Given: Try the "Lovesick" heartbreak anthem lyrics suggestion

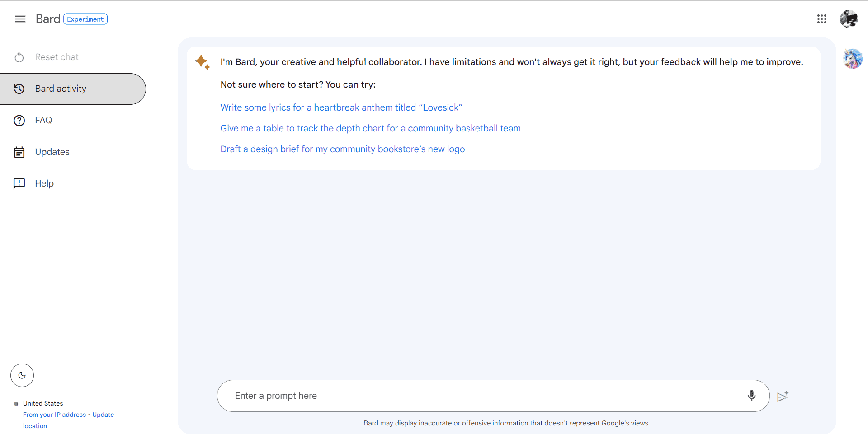Looking at the screenshot, I should (341, 107).
